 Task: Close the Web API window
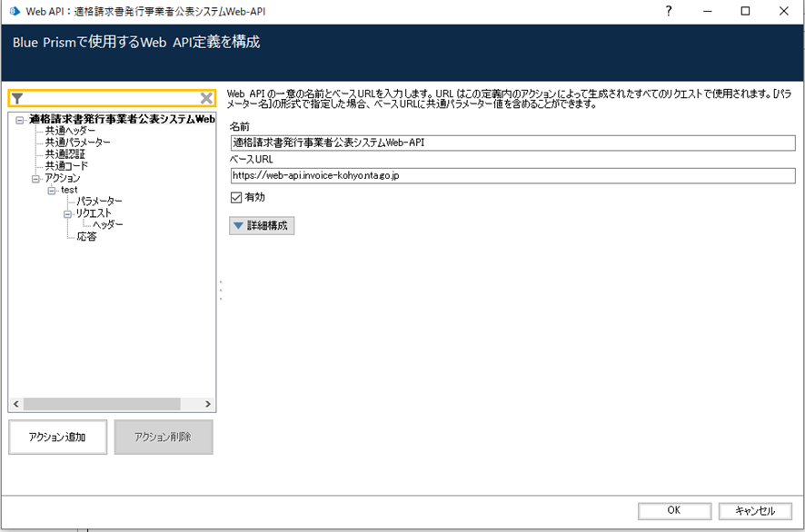783,11
